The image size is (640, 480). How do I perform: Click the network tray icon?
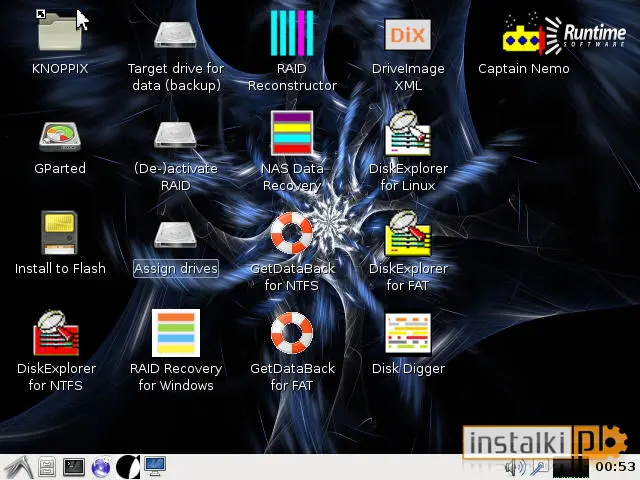tap(539, 468)
